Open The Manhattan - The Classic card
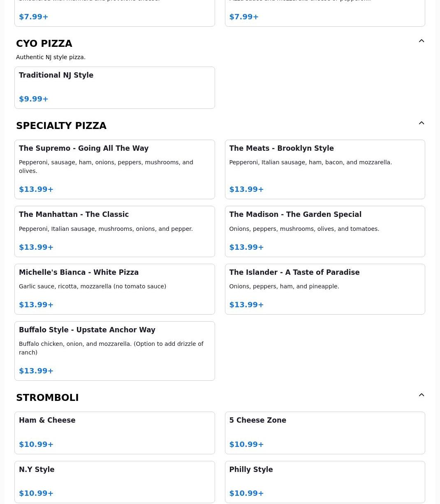 click(115, 232)
